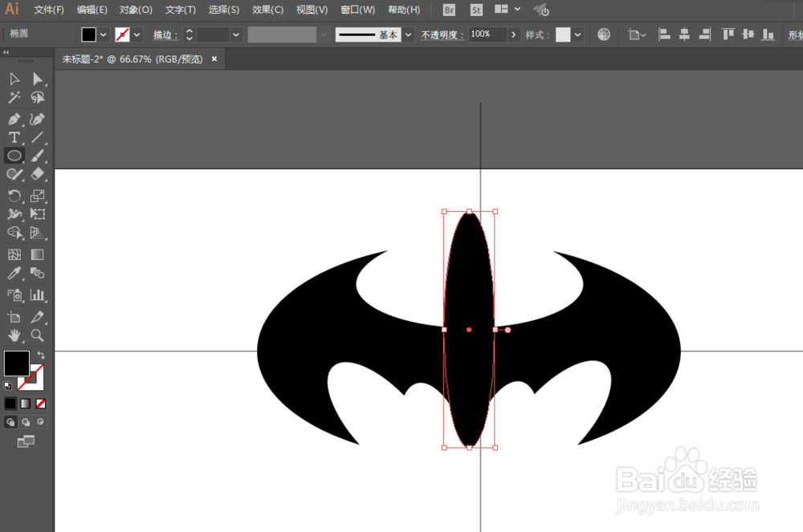Select the Pen tool

tap(14, 119)
